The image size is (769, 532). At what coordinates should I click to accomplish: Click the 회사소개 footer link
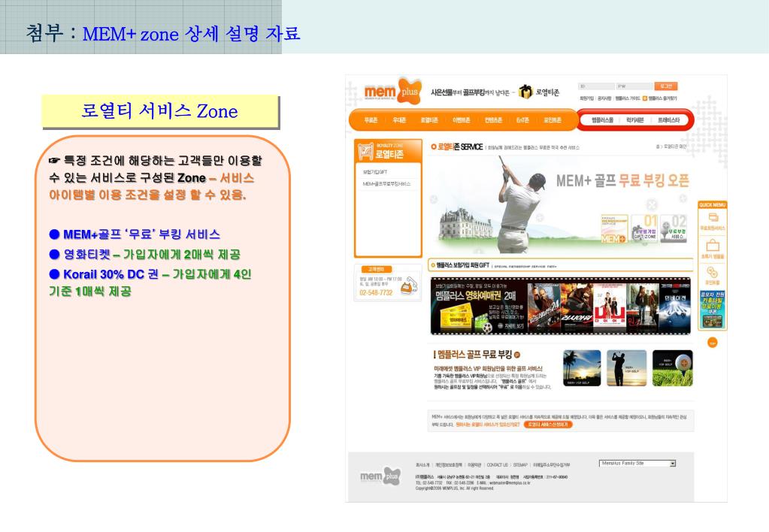[x=422, y=465]
